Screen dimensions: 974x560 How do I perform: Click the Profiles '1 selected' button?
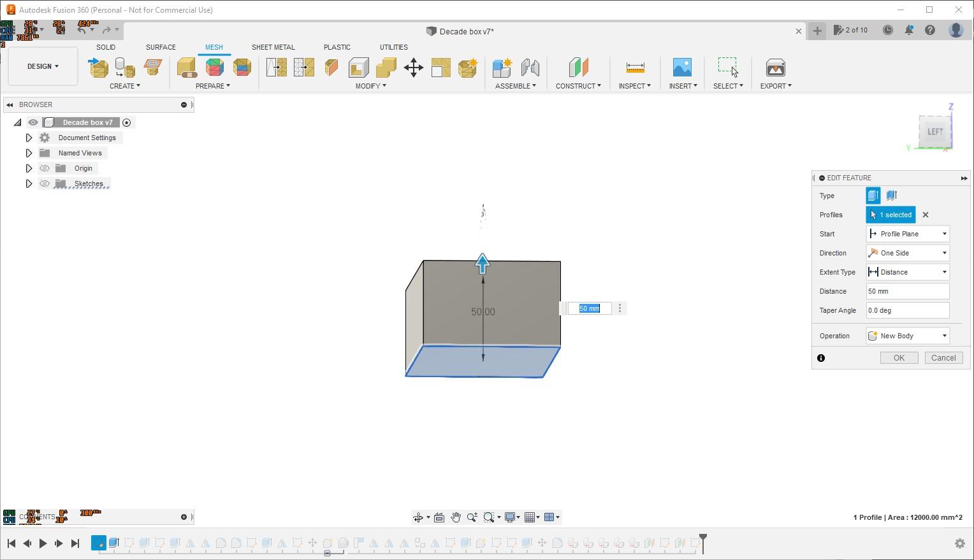[891, 215]
